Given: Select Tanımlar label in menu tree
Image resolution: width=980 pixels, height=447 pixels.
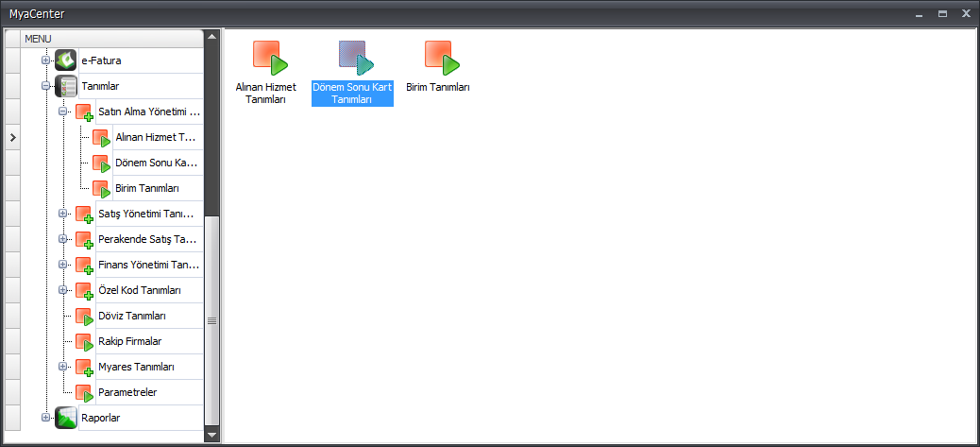Looking at the screenshot, I should click(x=101, y=86).
